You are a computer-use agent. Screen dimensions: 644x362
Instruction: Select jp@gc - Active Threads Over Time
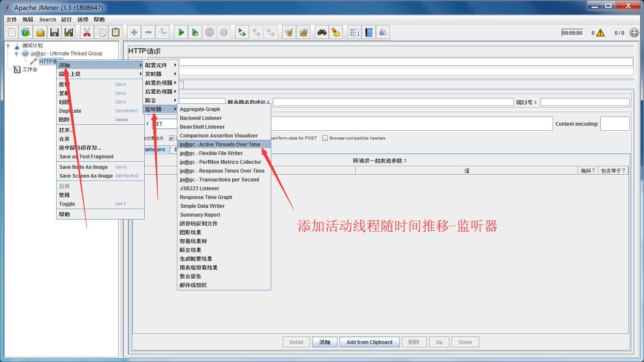point(224,144)
